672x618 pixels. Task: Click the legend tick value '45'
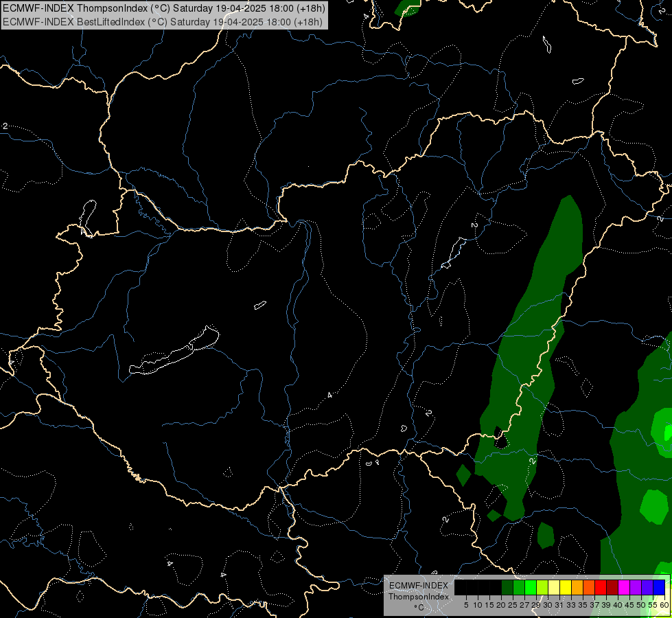pyautogui.click(x=629, y=605)
